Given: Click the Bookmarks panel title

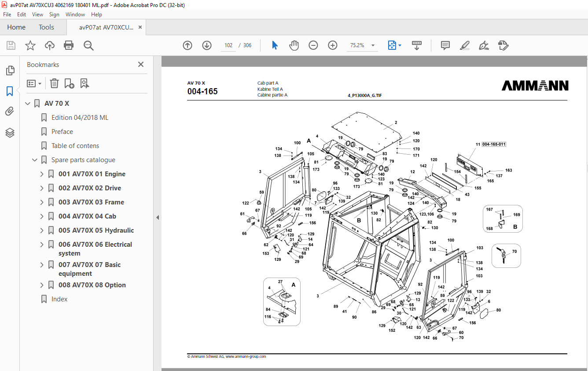Looking at the screenshot, I should coord(43,65).
